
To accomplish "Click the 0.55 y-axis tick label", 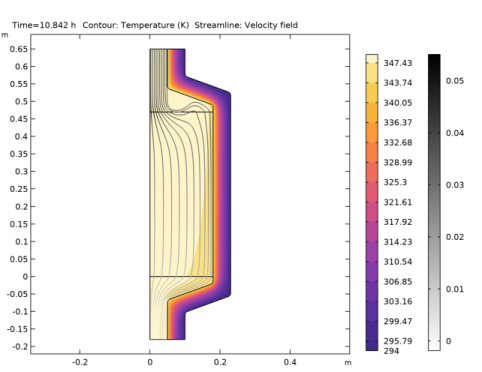I will (19, 84).
